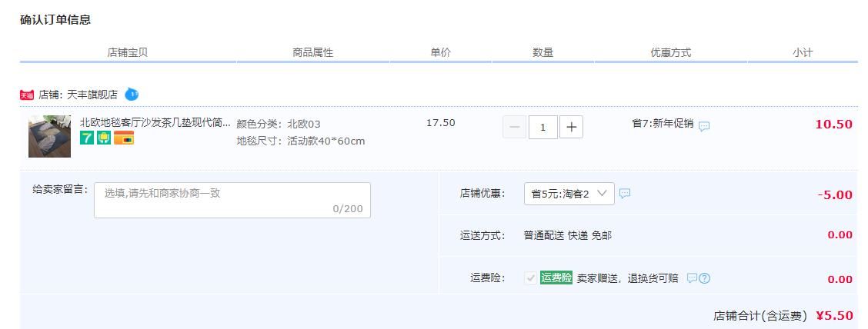Click the 店铺宝贝 column header

click(x=128, y=53)
